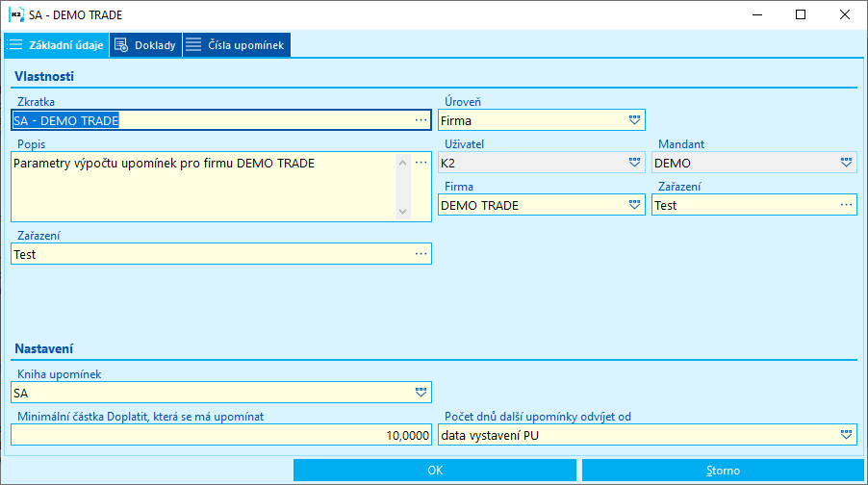
Task: Click the Základní údaje tab list icon
Action: 15,45
